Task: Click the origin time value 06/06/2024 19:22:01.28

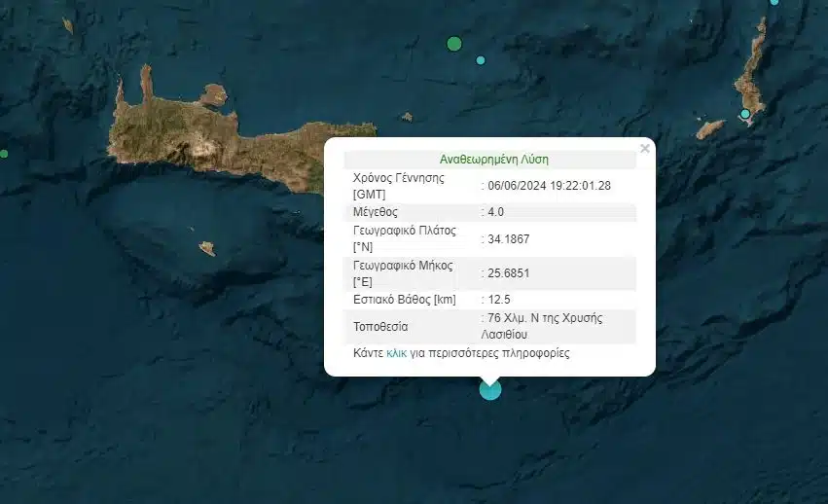Action: [549, 185]
